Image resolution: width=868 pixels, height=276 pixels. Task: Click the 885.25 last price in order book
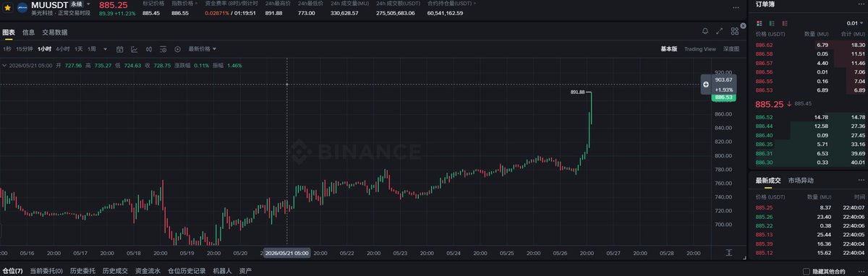tap(769, 103)
